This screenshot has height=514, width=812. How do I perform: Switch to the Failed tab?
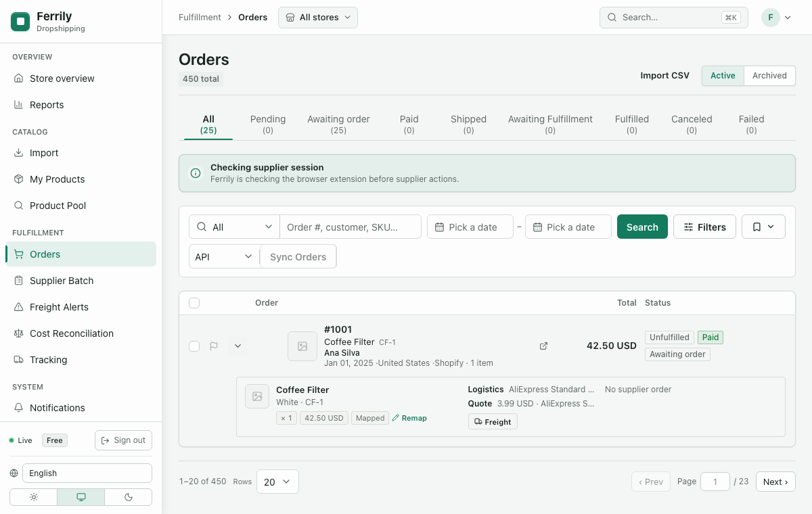(x=751, y=124)
